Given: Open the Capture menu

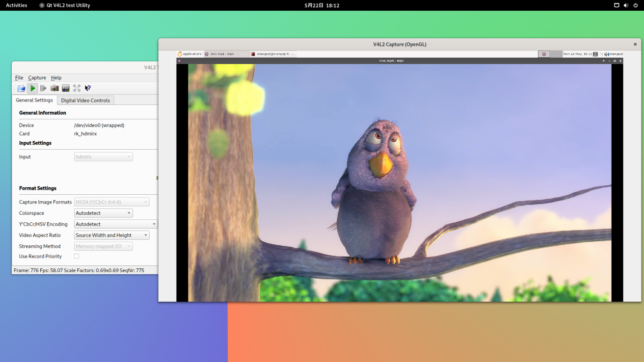Looking at the screenshot, I should tap(37, 78).
